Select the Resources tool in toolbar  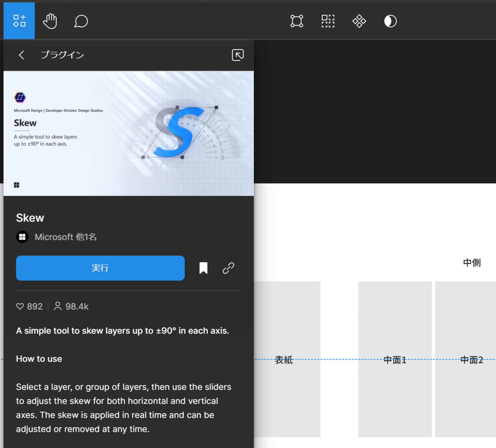[x=19, y=21]
